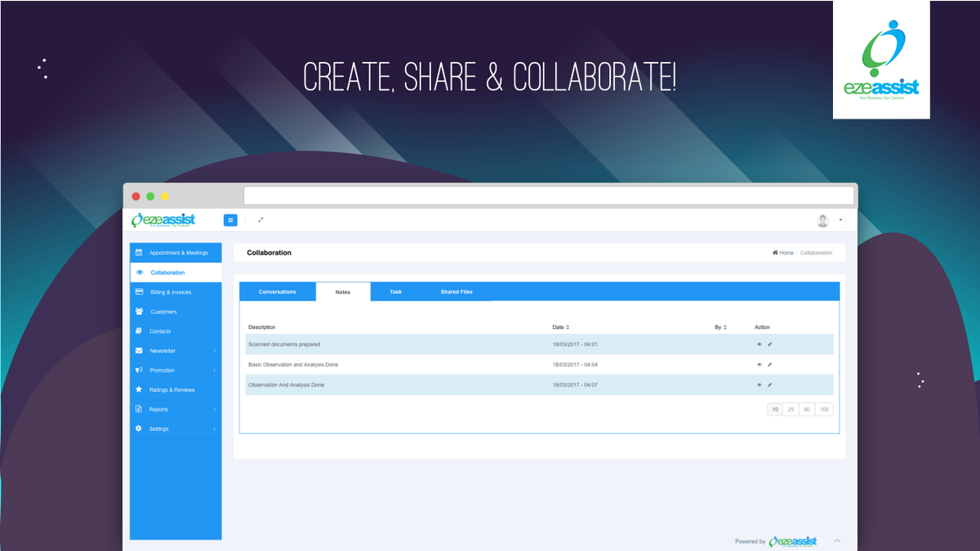Click the Observation And Analysis Done description
This screenshot has height=551, width=980.
pyautogui.click(x=286, y=384)
